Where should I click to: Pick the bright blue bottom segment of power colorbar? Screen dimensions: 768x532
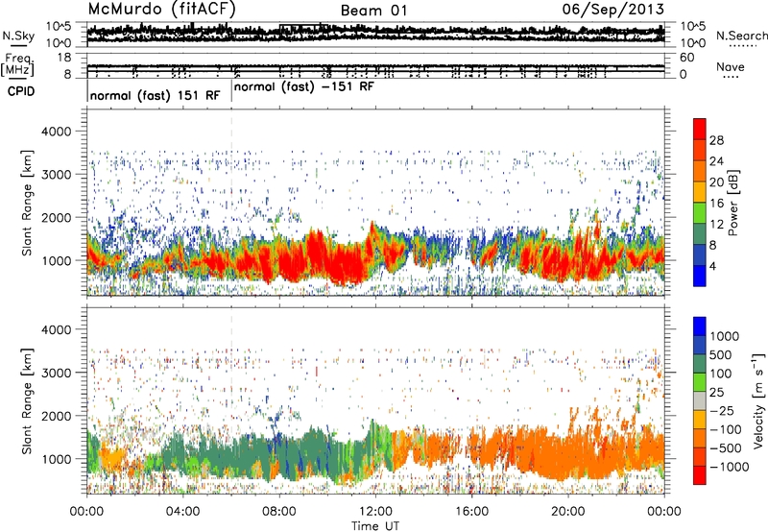[700, 277]
